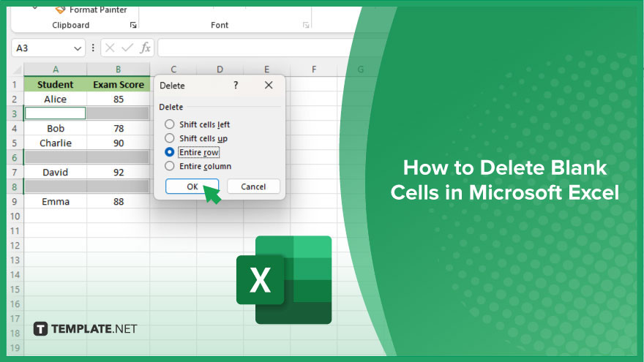
Task: Select column F header
Action: (314, 69)
